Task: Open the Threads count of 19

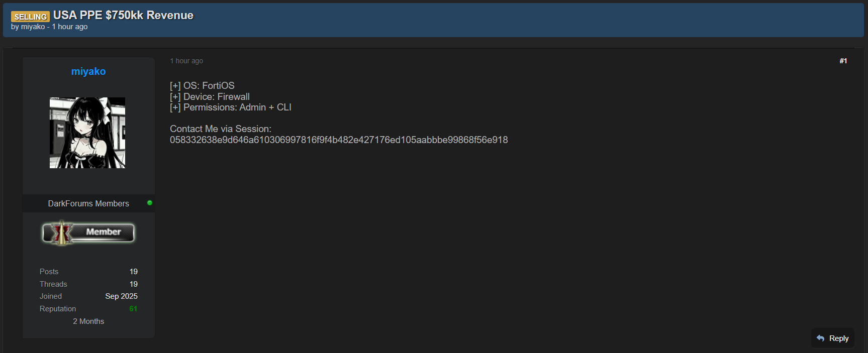Action: (133, 284)
